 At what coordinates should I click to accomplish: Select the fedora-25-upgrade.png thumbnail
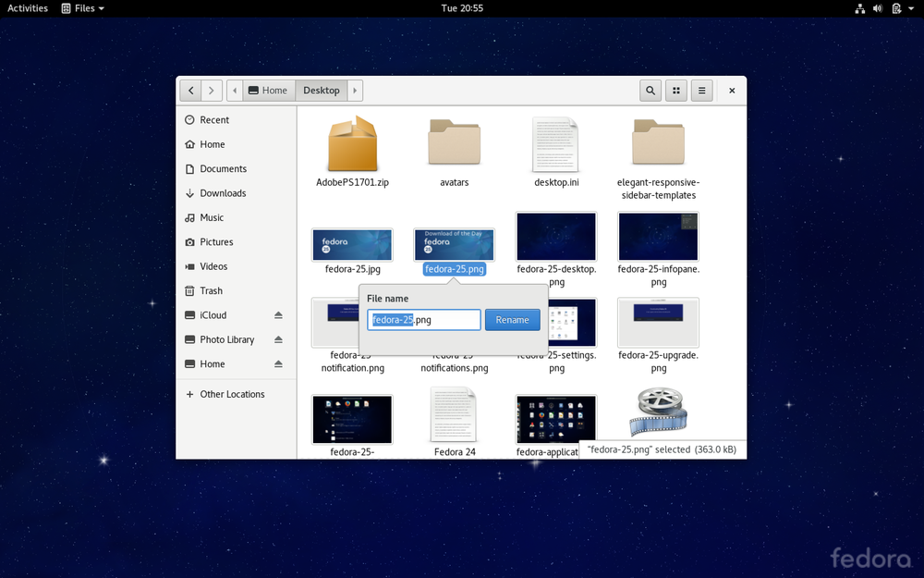click(x=658, y=323)
